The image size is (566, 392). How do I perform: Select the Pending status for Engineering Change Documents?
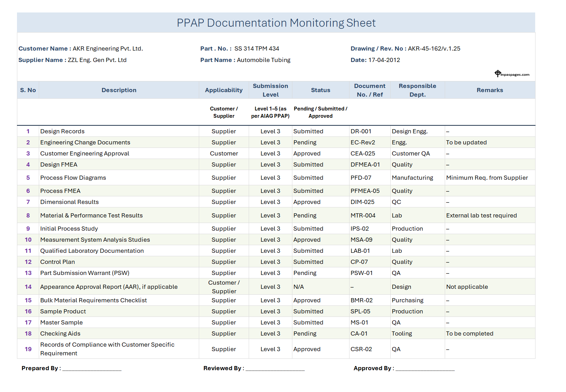[x=305, y=142]
